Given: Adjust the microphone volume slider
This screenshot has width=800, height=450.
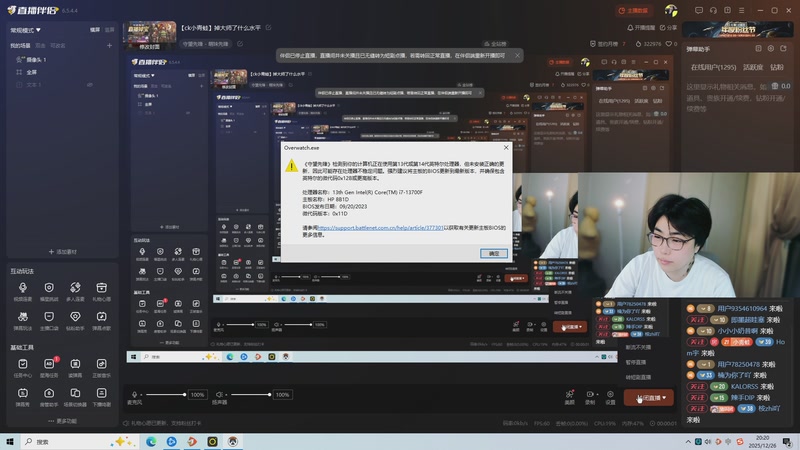Looking at the screenshot, I should (164, 394).
